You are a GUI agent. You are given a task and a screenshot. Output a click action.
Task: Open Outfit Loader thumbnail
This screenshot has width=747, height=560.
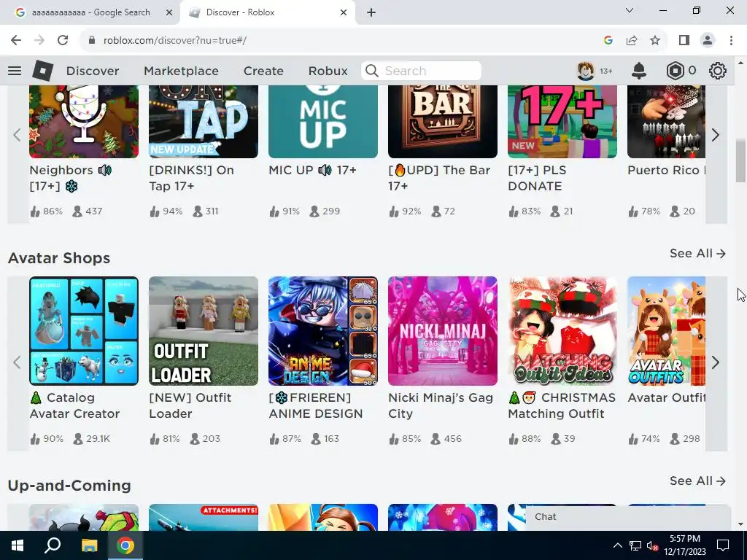(204, 331)
